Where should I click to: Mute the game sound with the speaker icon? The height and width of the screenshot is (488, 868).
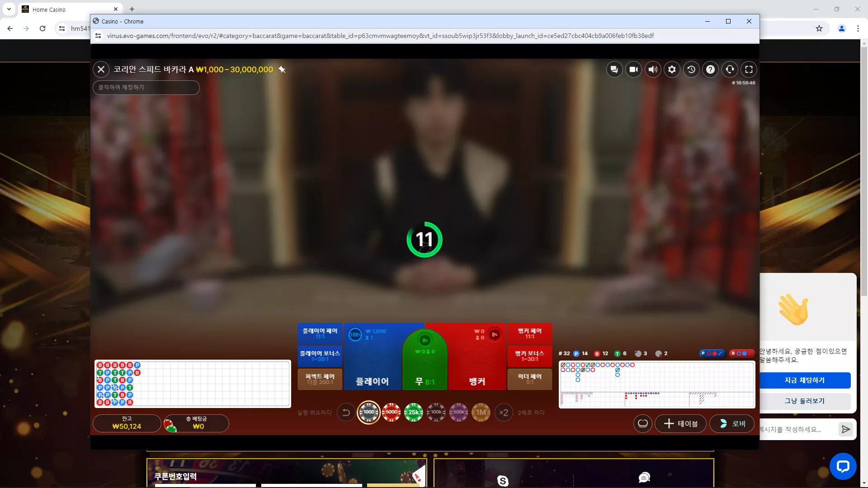653,70
